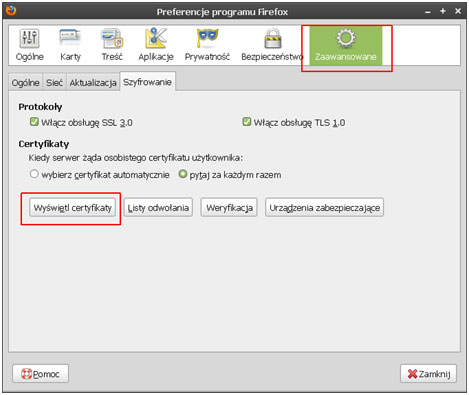Open the Ogólne preferences category icon
This screenshot has width=469, height=395.
(30, 45)
